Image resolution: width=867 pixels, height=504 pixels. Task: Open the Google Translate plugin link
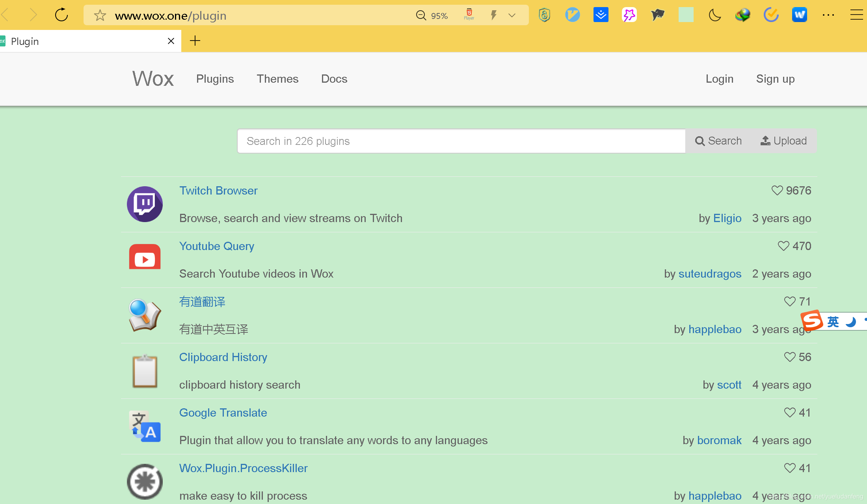(x=223, y=413)
